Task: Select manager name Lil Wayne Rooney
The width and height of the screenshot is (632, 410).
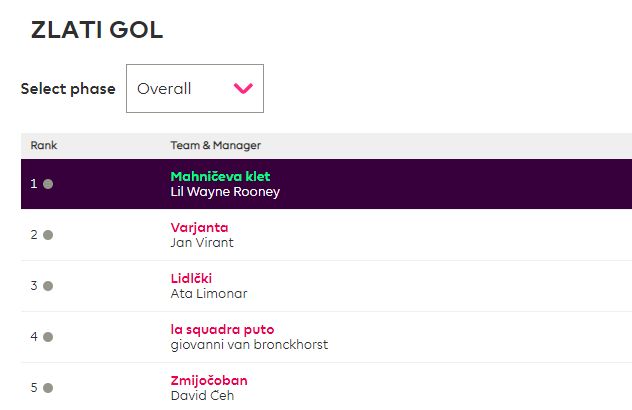Action: (x=225, y=192)
